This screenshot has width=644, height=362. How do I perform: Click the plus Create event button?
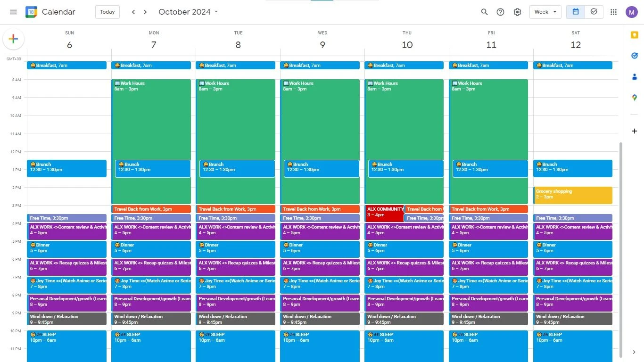click(13, 39)
